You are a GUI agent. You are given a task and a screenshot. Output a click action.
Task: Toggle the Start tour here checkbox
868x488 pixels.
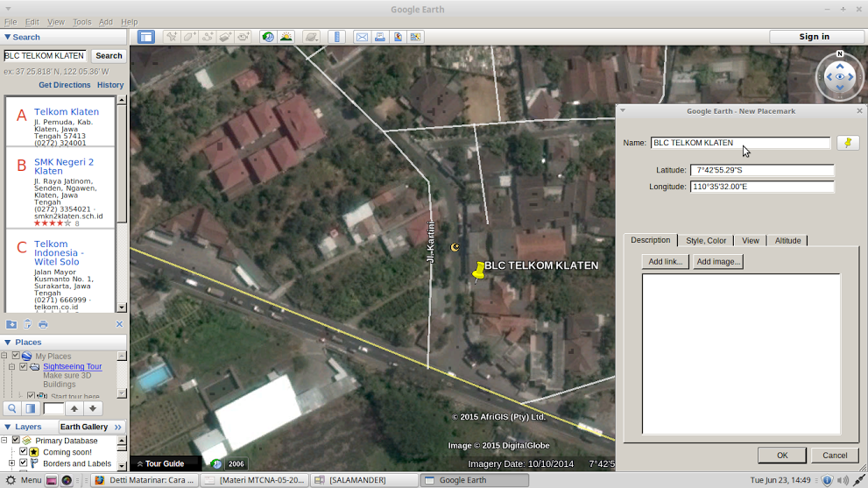pos(31,395)
